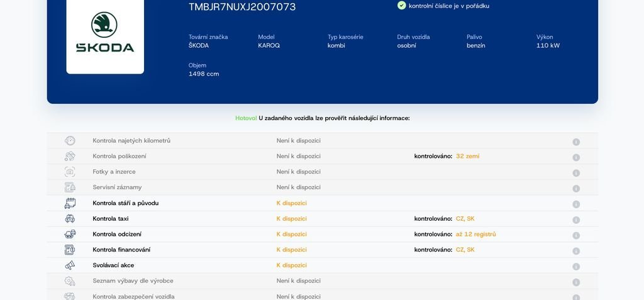Click the financing icon for Kontrola financování
The width and height of the screenshot is (644, 300).
coord(70,250)
